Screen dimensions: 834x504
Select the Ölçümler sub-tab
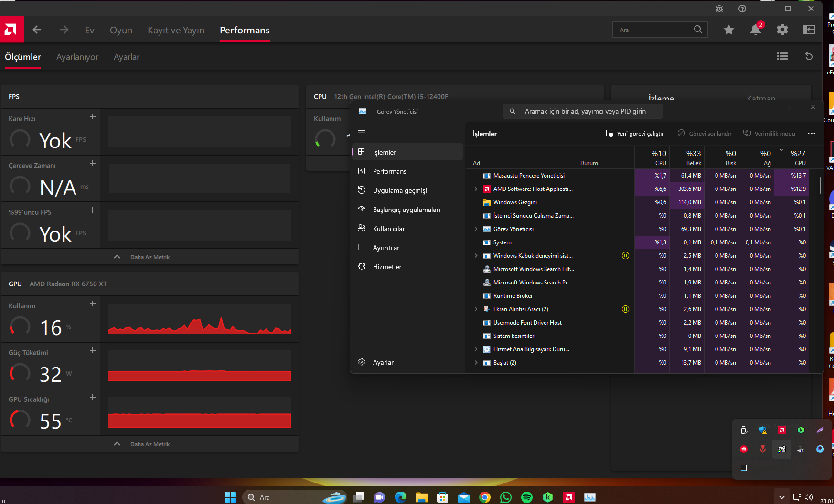tap(23, 57)
